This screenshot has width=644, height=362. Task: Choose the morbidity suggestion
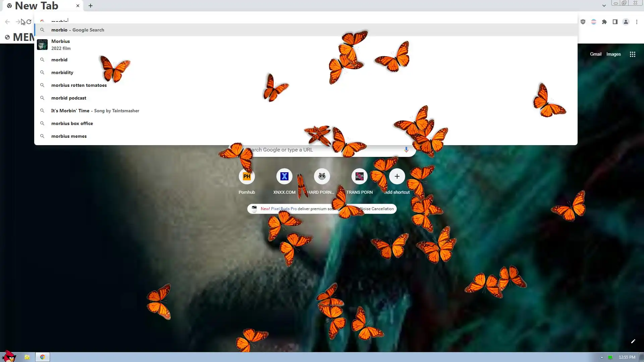(x=62, y=72)
